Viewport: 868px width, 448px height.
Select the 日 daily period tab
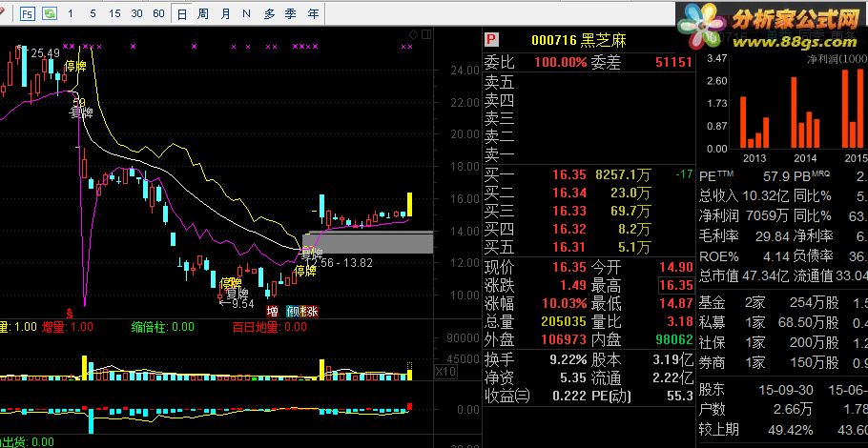point(181,14)
